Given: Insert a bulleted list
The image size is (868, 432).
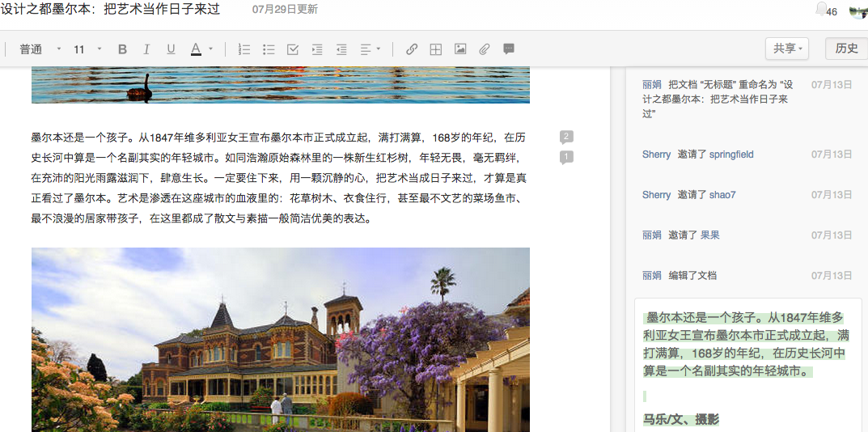Looking at the screenshot, I should pos(269,49).
